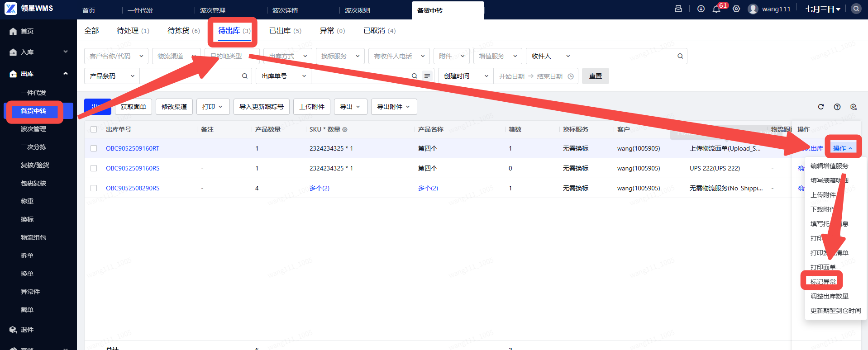This screenshot has height=350, width=868.
Task: Click the user avatar next to wang111
Action: click(x=753, y=9)
